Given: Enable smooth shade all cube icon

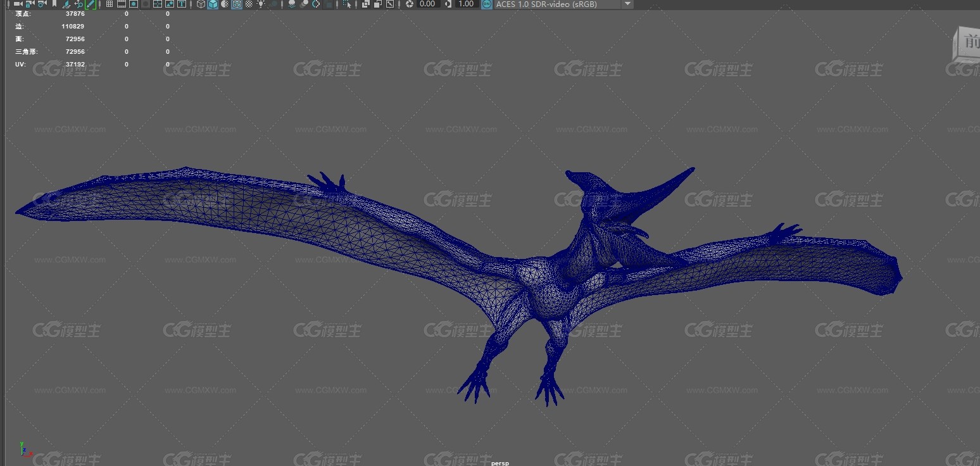Looking at the screenshot, I should [213, 4].
